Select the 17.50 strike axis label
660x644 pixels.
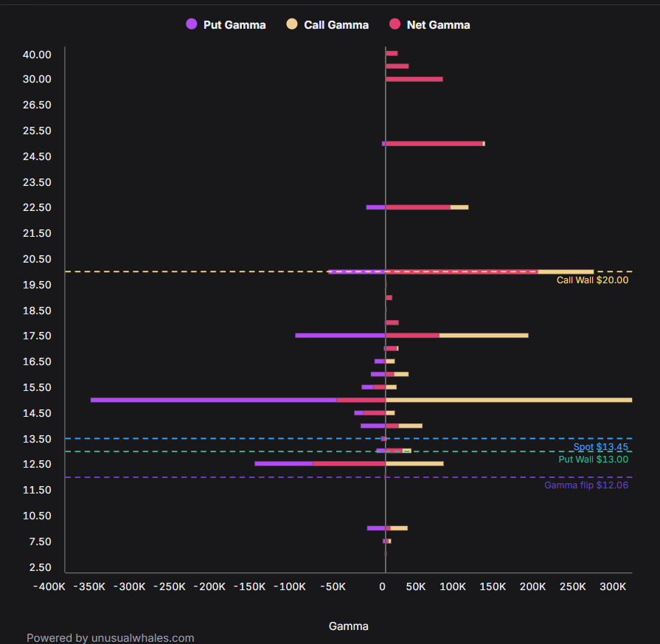pos(37,336)
